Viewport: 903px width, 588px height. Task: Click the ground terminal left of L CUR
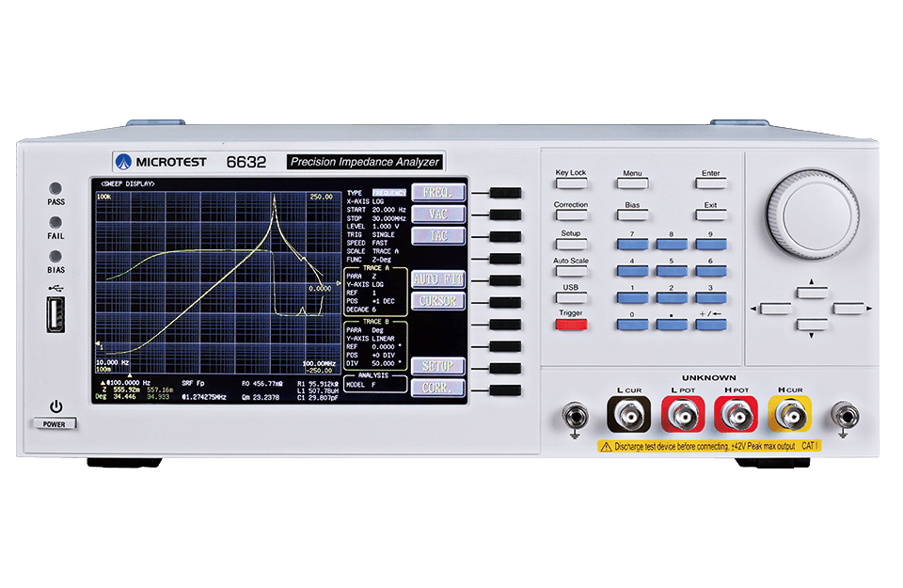point(575,416)
